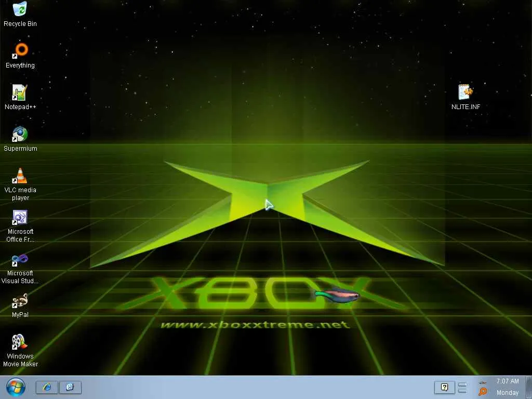Click the second quick launch button
The width and height of the screenshot is (532, 399).
pyautogui.click(x=70, y=387)
